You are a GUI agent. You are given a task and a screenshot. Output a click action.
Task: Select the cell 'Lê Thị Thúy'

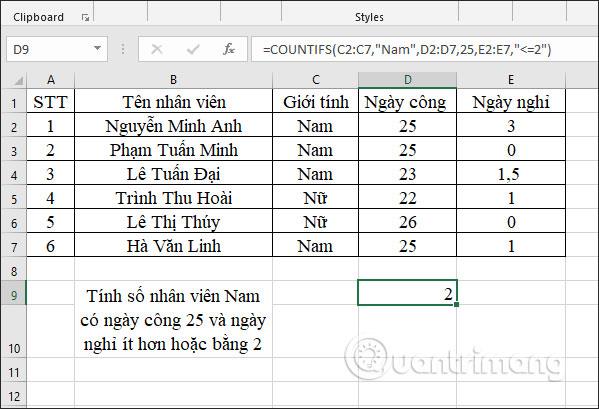[x=173, y=222]
